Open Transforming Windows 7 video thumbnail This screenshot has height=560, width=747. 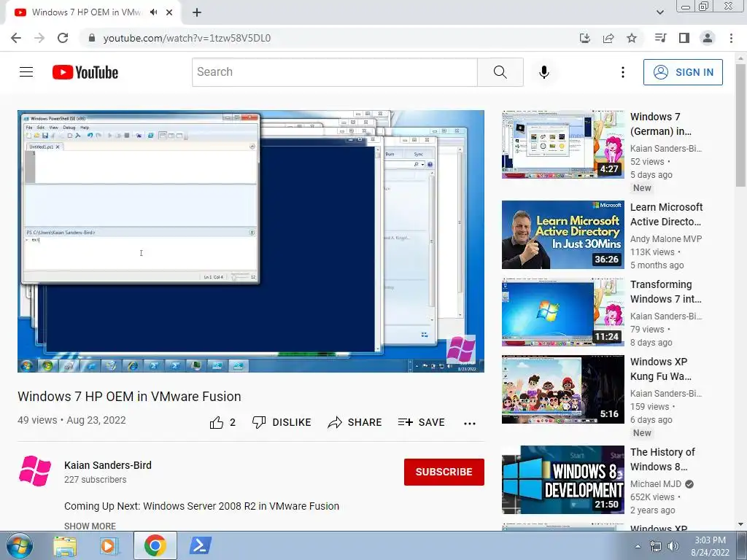562,312
